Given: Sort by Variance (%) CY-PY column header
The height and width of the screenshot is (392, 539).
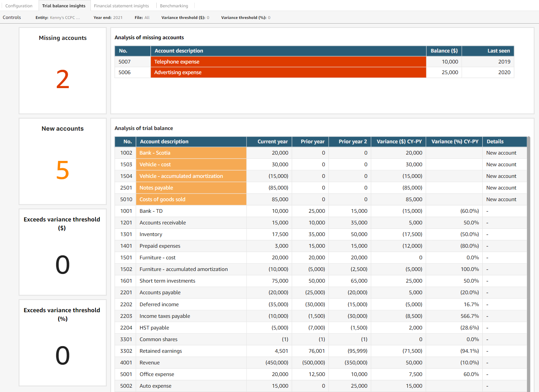Looking at the screenshot, I should 454,142.
